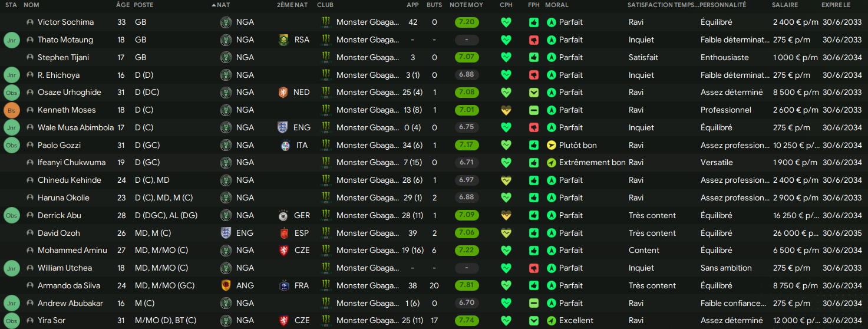Click the NOTE MOY column header

pos(466,5)
